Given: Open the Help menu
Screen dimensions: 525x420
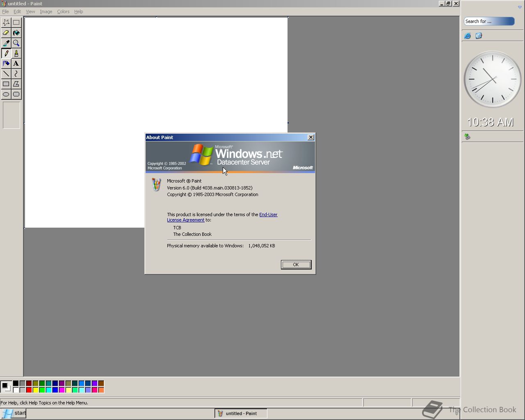Looking at the screenshot, I should (x=79, y=11).
